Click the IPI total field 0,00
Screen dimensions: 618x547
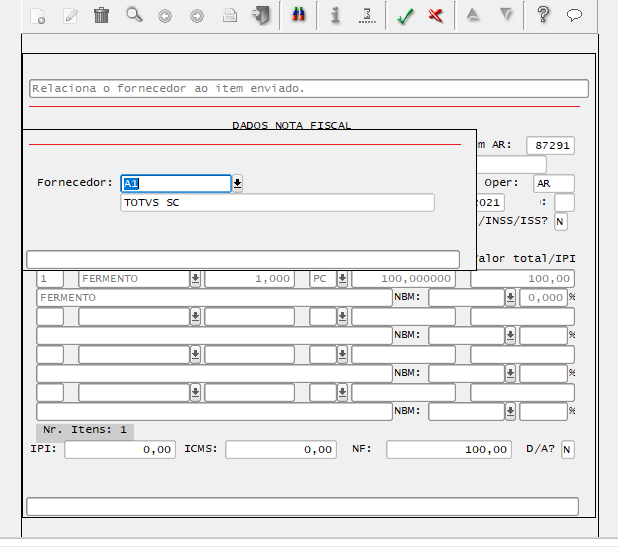click(x=120, y=450)
